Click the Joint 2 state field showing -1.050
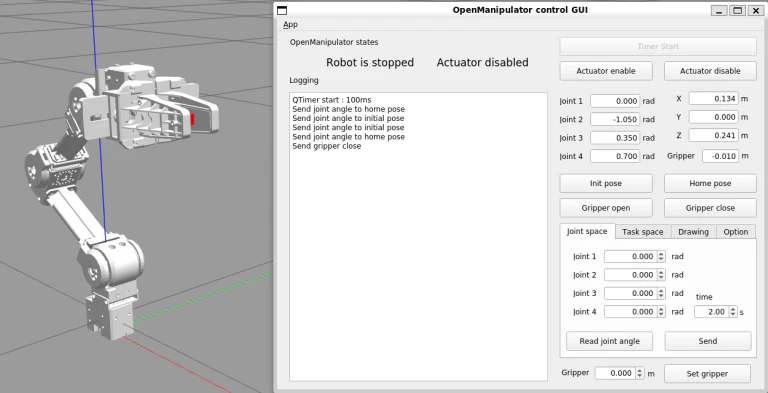The height and width of the screenshot is (393, 768). (x=615, y=119)
